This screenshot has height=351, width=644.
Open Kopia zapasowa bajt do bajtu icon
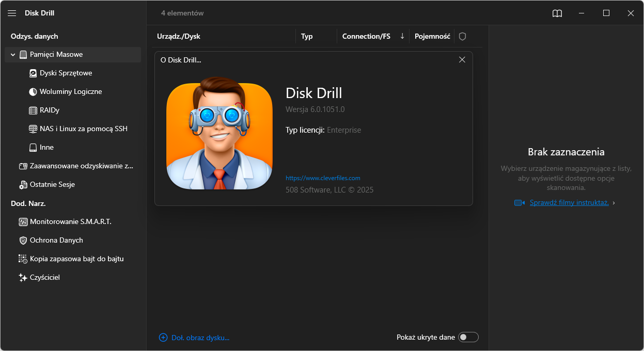point(23,259)
